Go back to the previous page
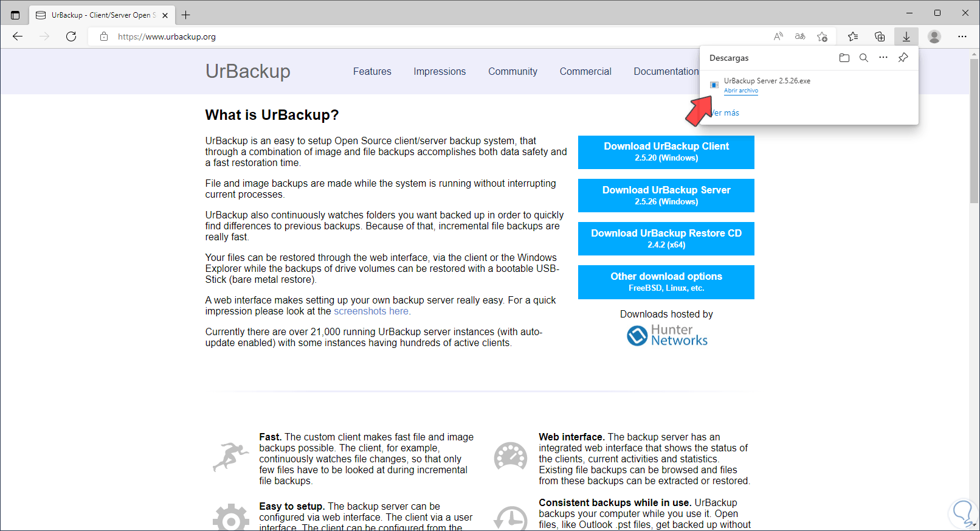This screenshot has height=531, width=980. [x=18, y=36]
